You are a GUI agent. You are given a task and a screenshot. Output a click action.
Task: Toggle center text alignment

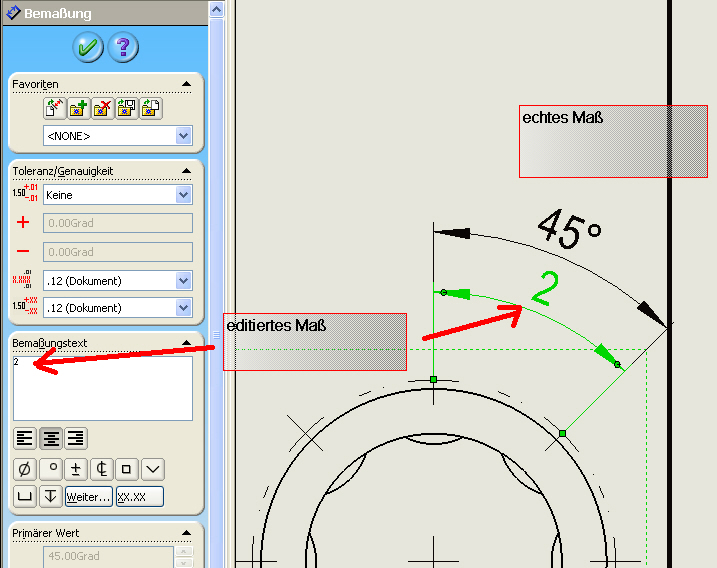50,438
